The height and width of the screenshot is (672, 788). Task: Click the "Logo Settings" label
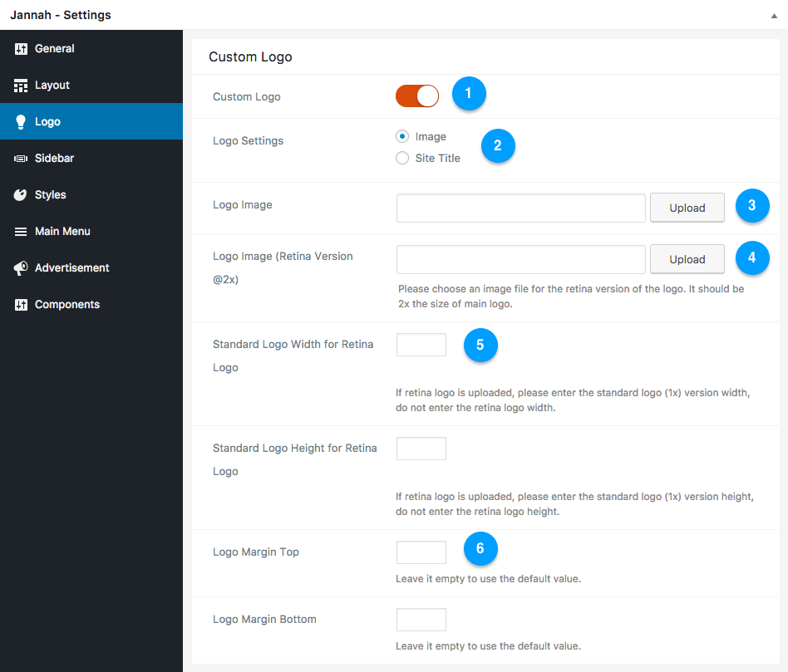248,141
